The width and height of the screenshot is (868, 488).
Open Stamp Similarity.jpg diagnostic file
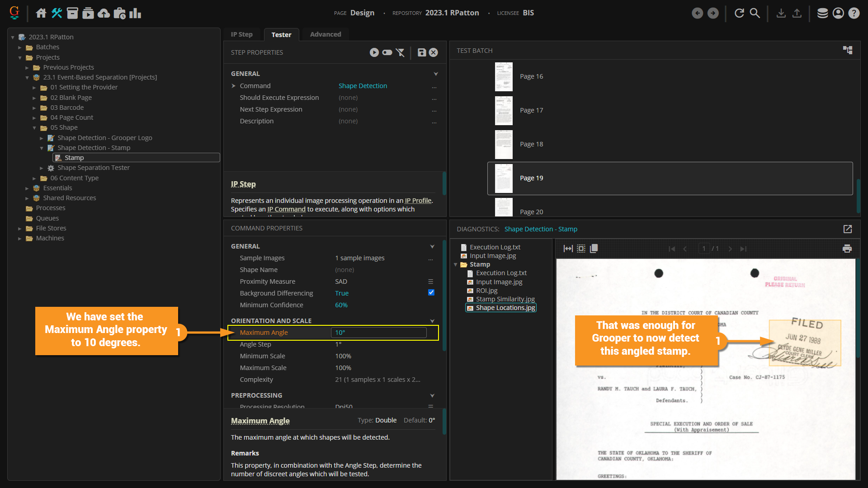coord(505,299)
